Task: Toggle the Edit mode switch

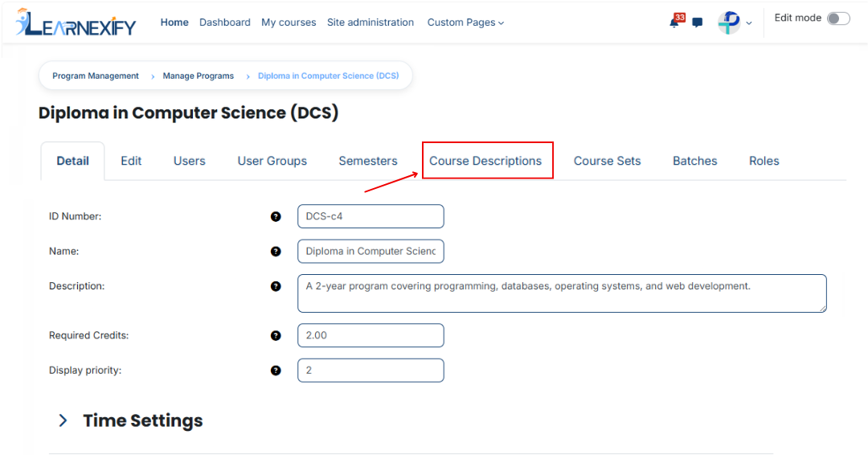Action: coord(838,18)
